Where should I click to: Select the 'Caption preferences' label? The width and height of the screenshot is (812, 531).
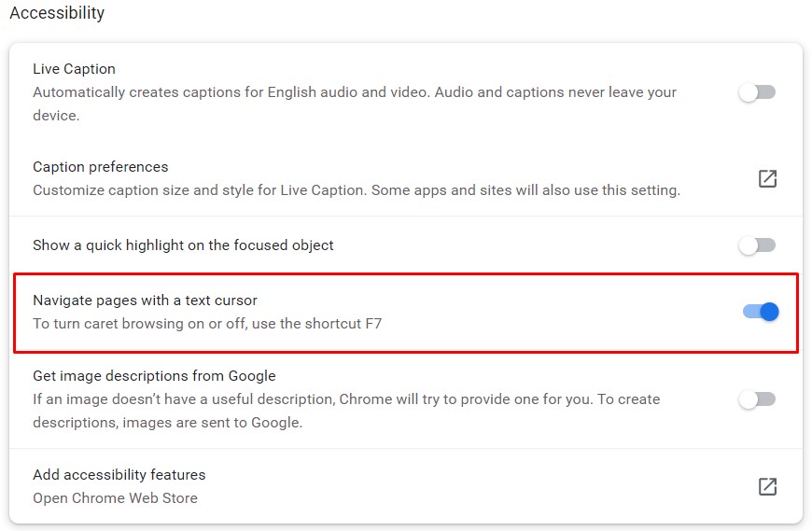coord(100,167)
